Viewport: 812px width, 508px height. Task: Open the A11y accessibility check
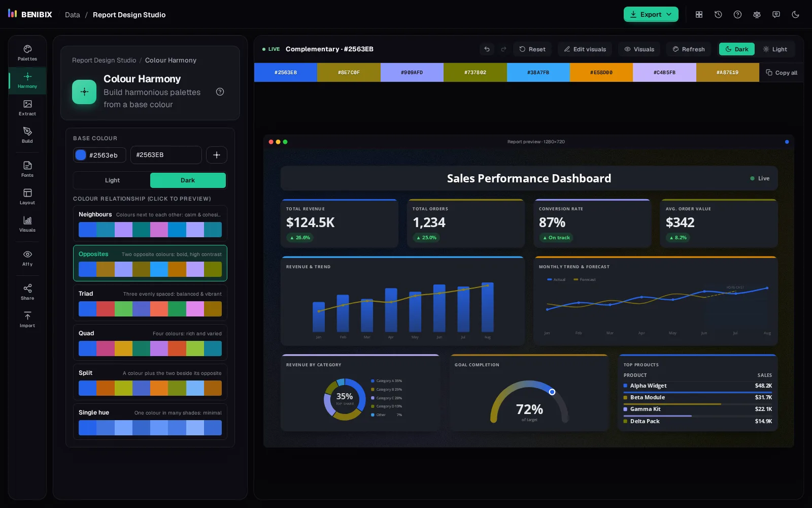(x=27, y=259)
